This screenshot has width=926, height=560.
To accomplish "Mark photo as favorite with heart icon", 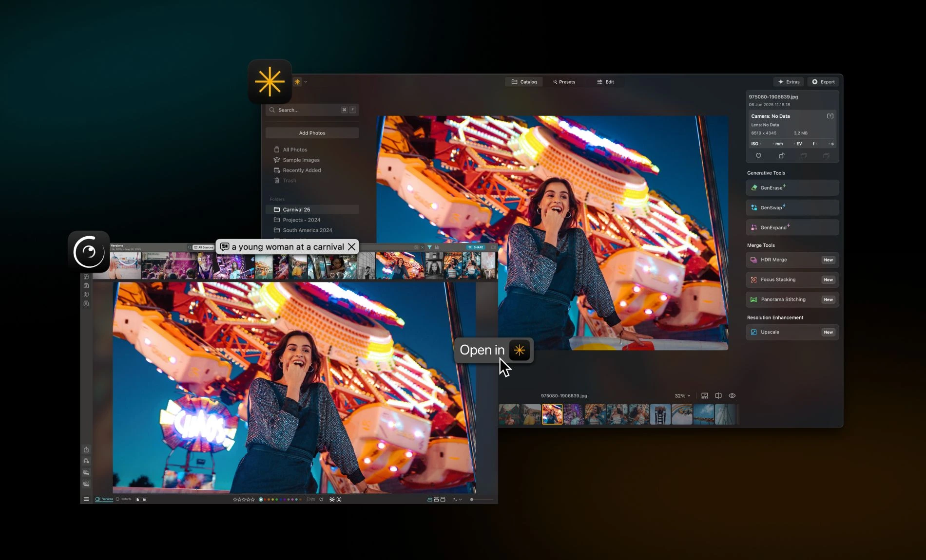I will click(x=758, y=156).
